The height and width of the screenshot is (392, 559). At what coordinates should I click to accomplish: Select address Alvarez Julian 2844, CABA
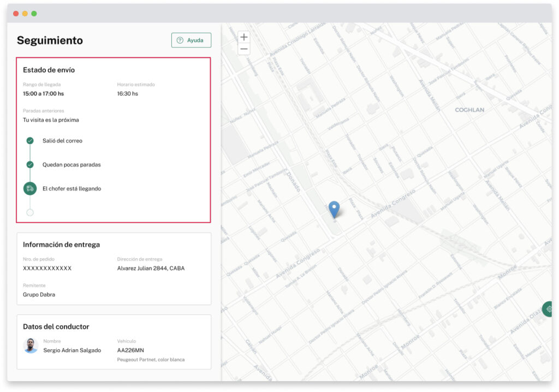[151, 268]
